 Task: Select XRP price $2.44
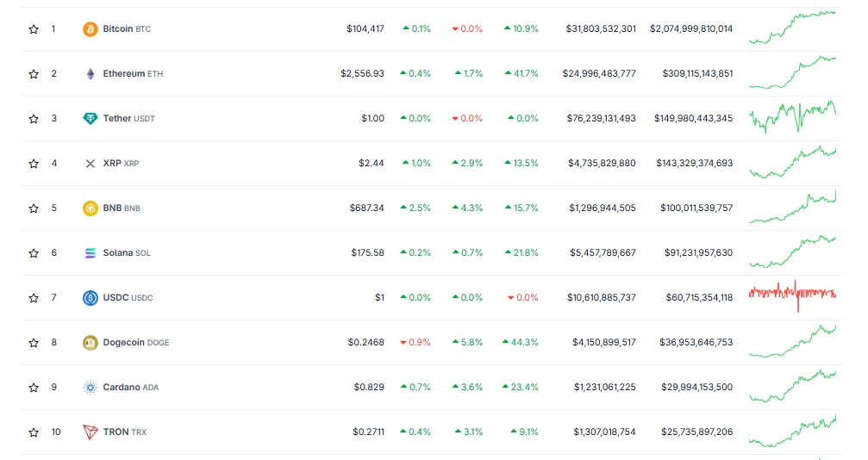click(372, 164)
